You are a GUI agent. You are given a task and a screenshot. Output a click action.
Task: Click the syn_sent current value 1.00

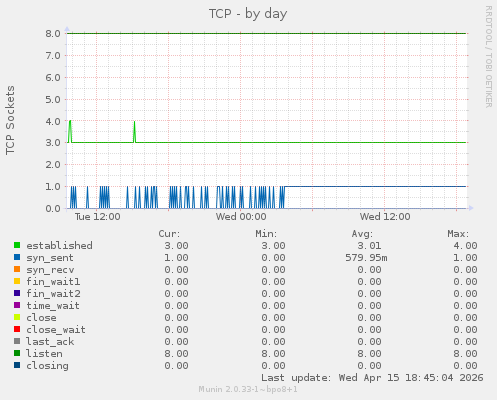coord(176,258)
